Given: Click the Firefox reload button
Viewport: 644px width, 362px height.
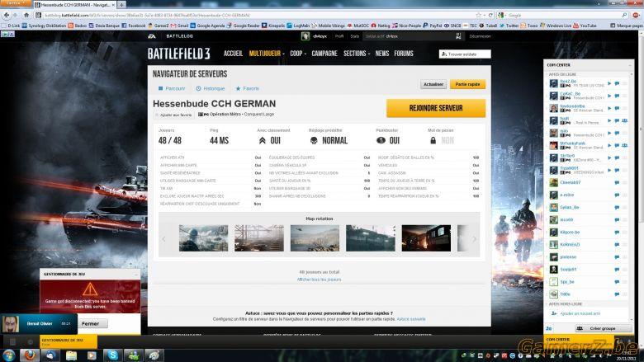Looking at the screenshot, I should [x=490, y=15].
